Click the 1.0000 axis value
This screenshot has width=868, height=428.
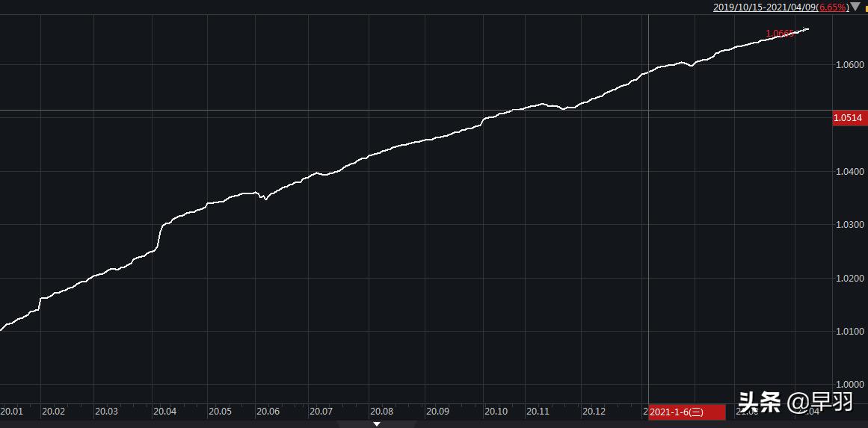849,385
